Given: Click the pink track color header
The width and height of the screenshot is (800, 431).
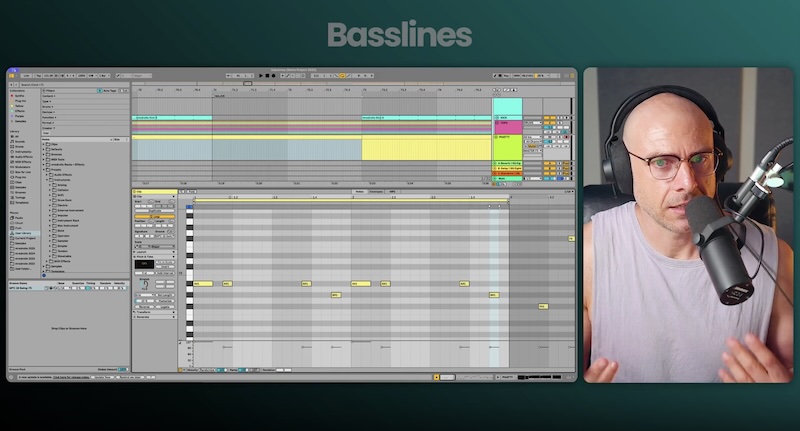Looking at the screenshot, I should click(507, 126).
